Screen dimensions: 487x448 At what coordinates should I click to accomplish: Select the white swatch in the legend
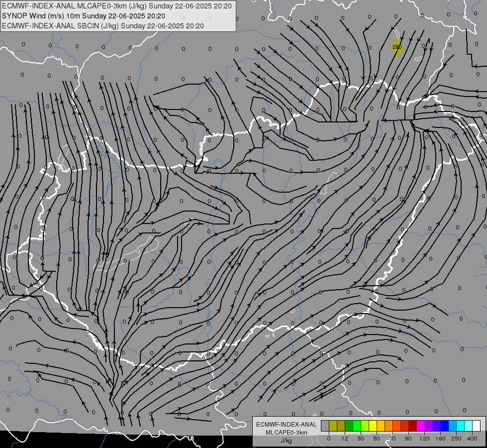pyautogui.click(x=476, y=426)
